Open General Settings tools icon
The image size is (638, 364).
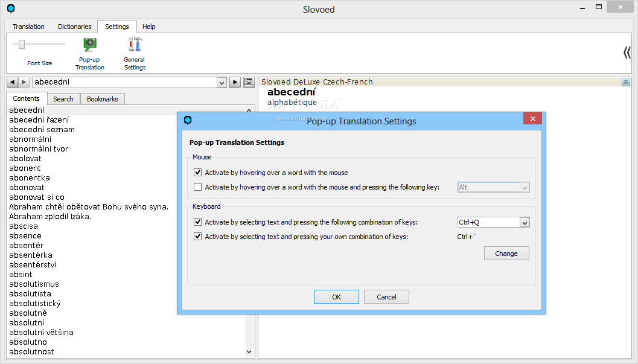(x=135, y=45)
